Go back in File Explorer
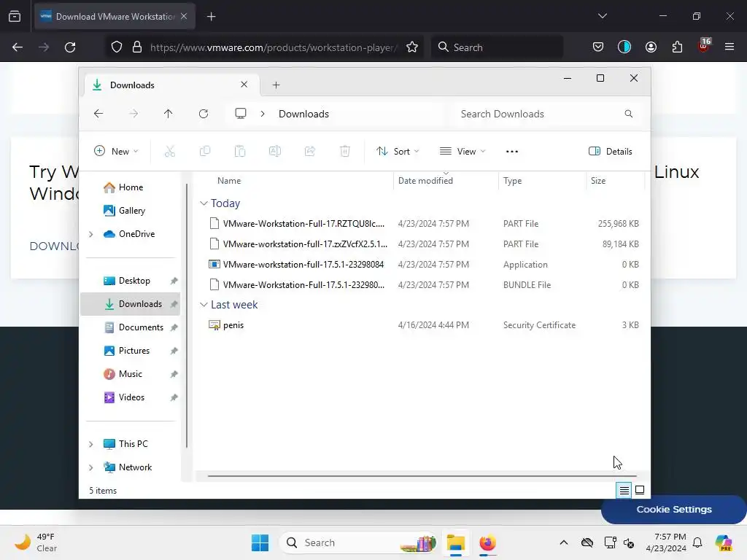The width and height of the screenshot is (747, 560). click(98, 114)
